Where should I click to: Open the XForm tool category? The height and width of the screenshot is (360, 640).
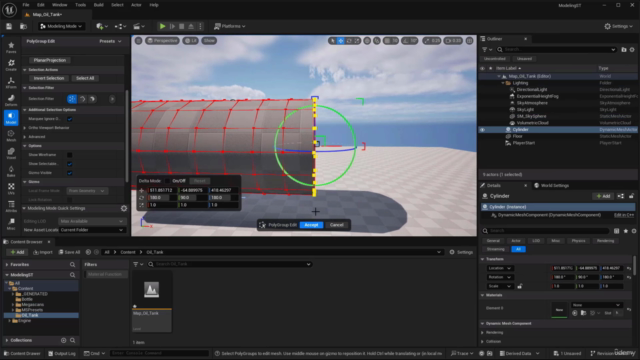pyautogui.click(x=11, y=82)
